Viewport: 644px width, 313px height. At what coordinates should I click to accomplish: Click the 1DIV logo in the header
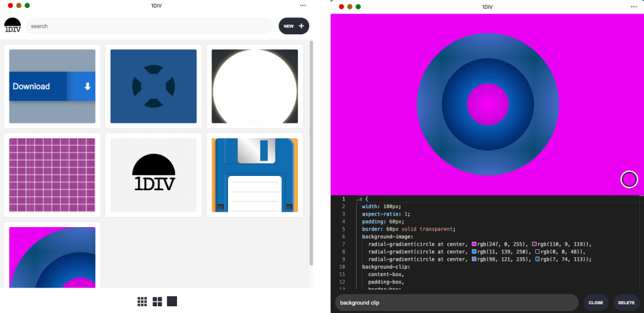[13, 26]
